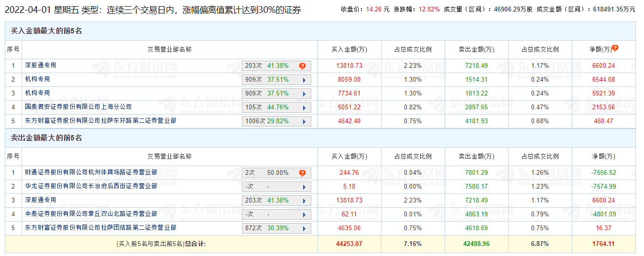Expand the arrow for sell-side 深股通专用 row

(x=304, y=201)
